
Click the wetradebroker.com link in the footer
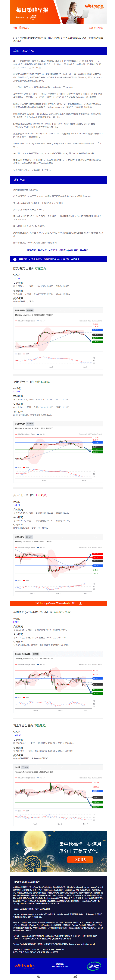click(x=60, y=967)
